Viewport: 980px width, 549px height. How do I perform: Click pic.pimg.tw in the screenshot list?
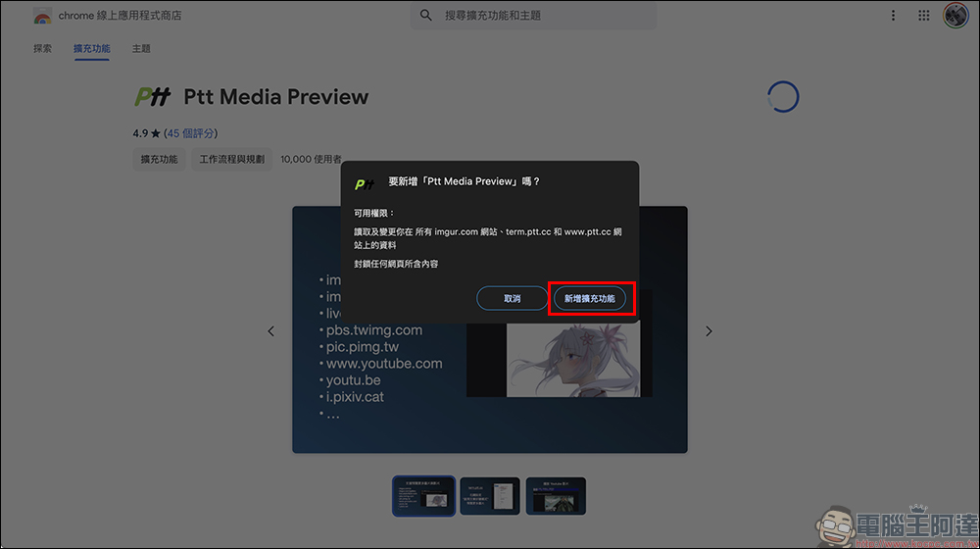[x=362, y=346]
